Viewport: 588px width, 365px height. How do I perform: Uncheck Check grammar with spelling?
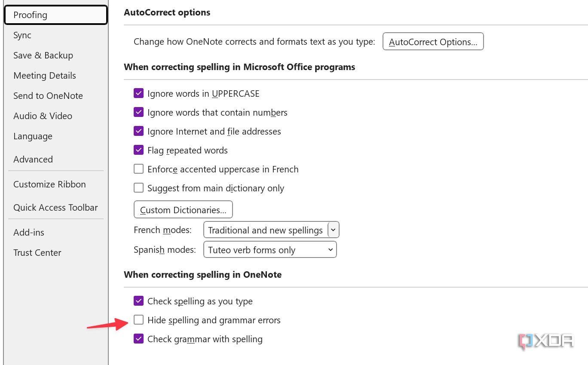(138, 338)
